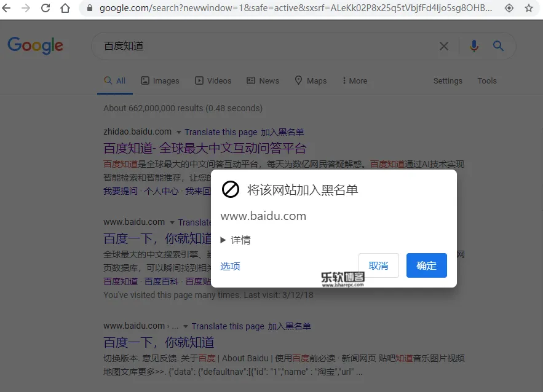Open the 百度百科 sitelink
Viewport: 543px width, 392px height.
coord(161,281)
